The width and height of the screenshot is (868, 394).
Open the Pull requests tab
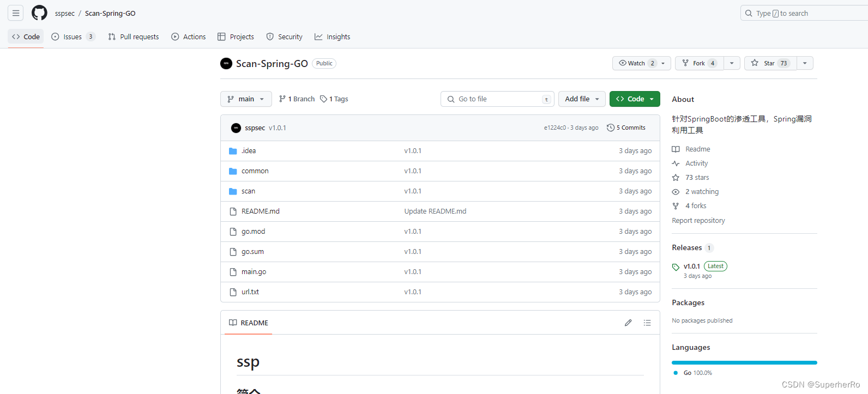134,37
